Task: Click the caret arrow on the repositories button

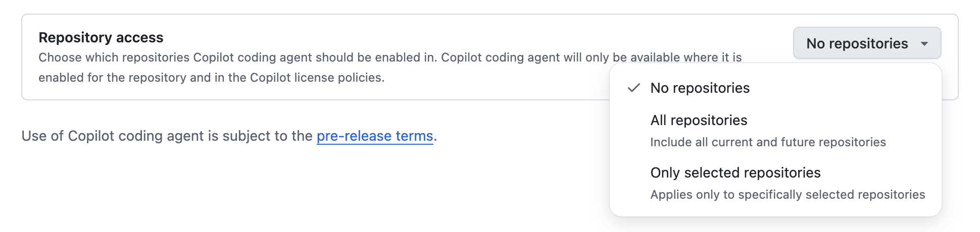Action: pos(924,44)
